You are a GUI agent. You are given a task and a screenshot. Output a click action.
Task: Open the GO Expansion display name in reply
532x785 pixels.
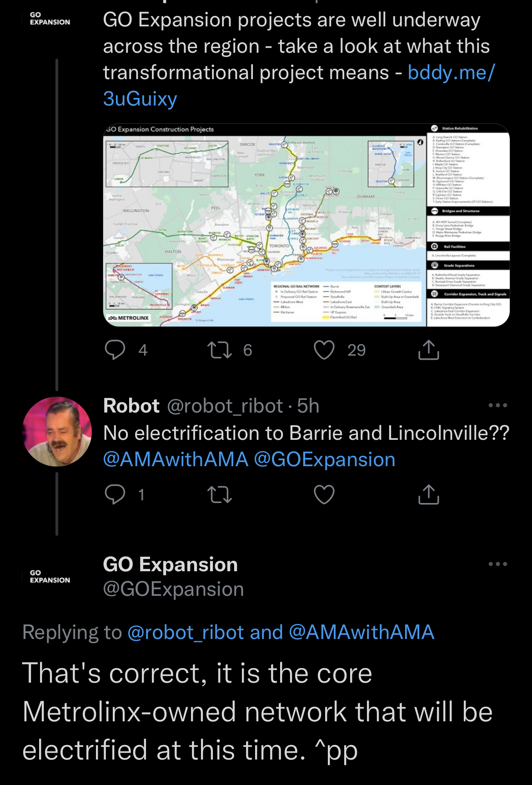pos(171,564)
